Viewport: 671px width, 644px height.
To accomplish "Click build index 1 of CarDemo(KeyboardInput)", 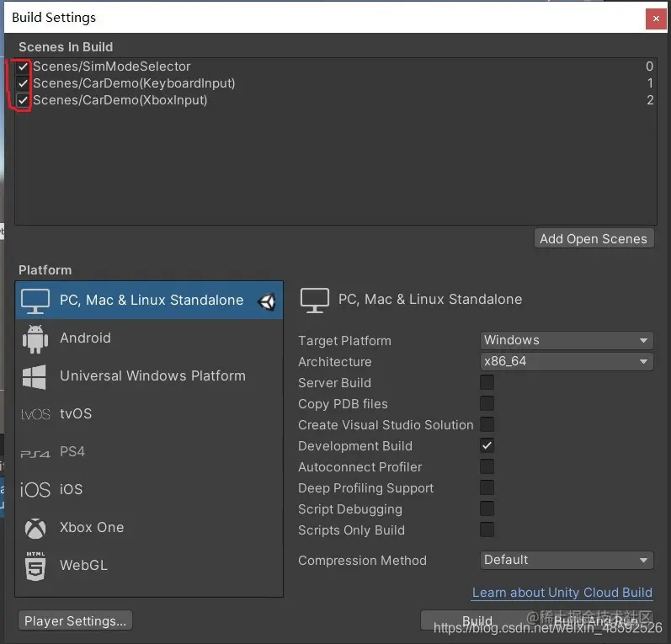I will click(x=650, y=83).
